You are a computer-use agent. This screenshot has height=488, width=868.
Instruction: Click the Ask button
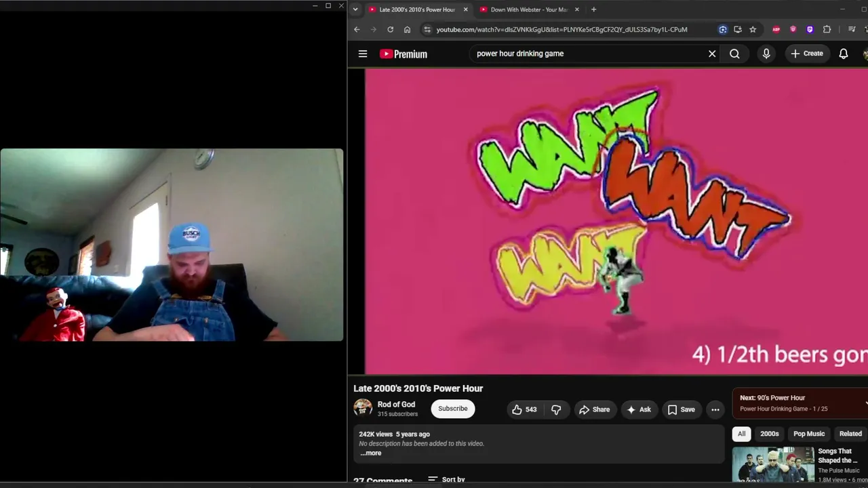click(x=639, y=409)
